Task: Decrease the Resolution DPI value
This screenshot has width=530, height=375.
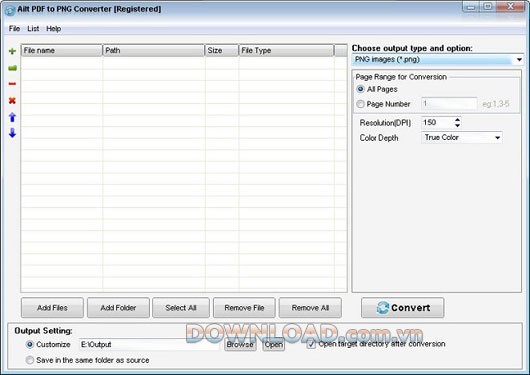Action: [x=457, y=125]
